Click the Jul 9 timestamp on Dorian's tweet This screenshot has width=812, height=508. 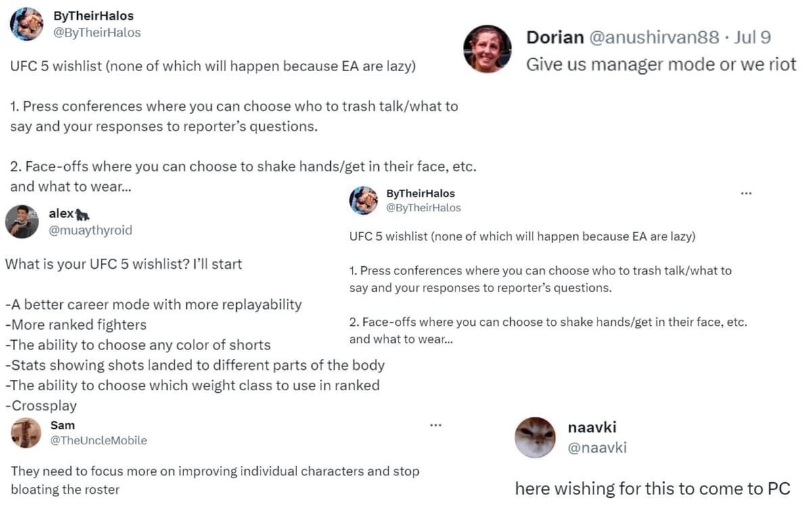click(x=752, y=37)
